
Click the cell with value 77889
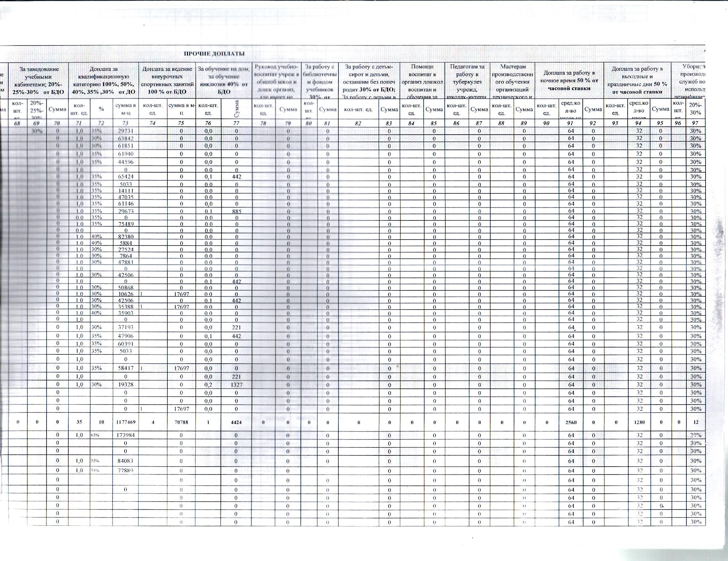coord(125,470)
